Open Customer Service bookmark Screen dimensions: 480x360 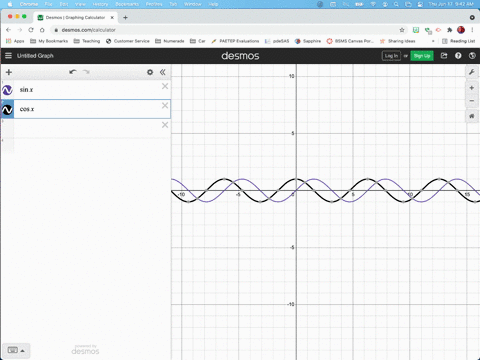point(128,41)
